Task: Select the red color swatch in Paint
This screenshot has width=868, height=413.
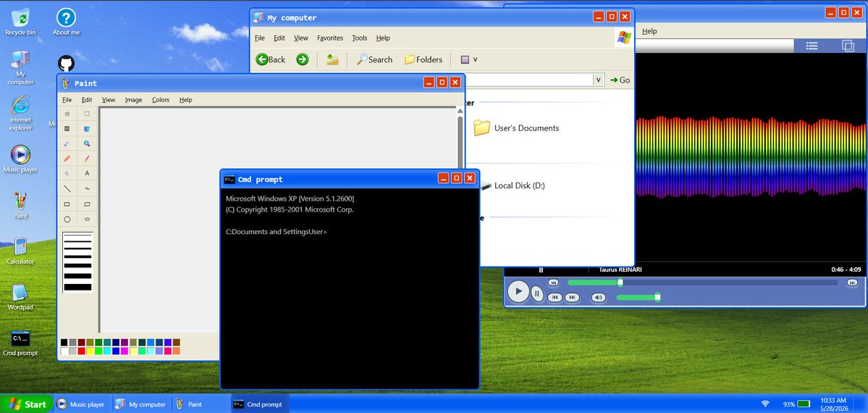Action: (x=81, y=351)
